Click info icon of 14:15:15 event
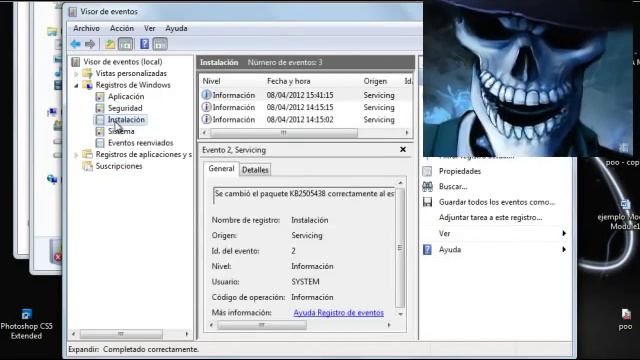Screen dimensions: 640x360 tap(207, 107)
